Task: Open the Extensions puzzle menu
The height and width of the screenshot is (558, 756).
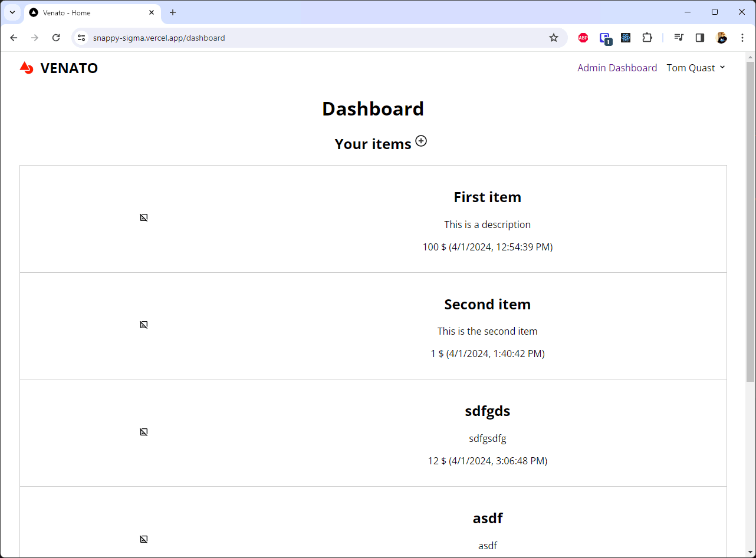Action: pos(647,38)
